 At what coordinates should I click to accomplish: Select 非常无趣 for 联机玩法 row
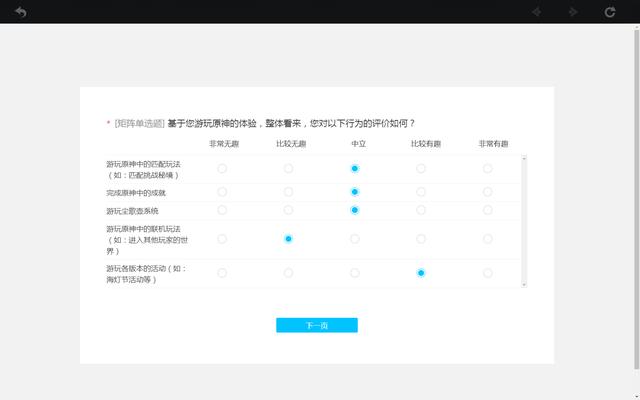click(222, 239)
